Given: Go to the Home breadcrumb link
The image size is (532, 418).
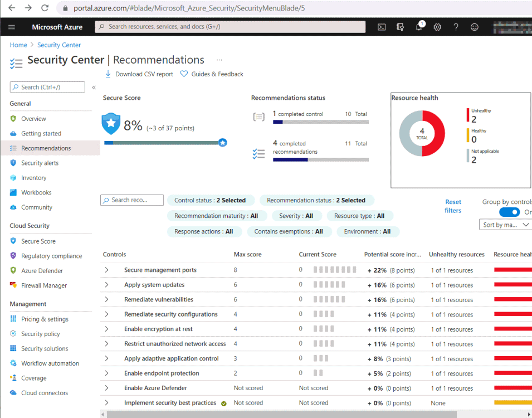Looking at the screenshot, I should (18, 45).
